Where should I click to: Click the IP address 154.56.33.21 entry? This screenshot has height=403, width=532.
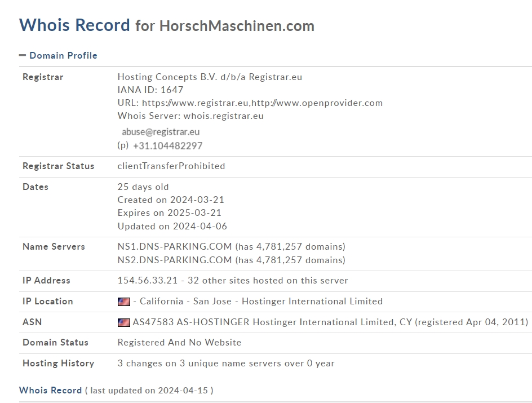(233, 281)
